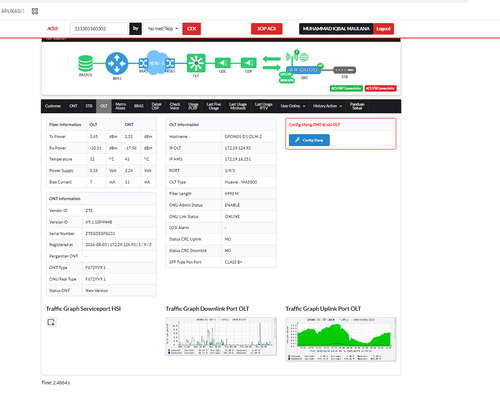The width and height of the screenshot is (500, 393).
Task: Click the SFP Type value CLASS B+
Action: pos(233,262)
